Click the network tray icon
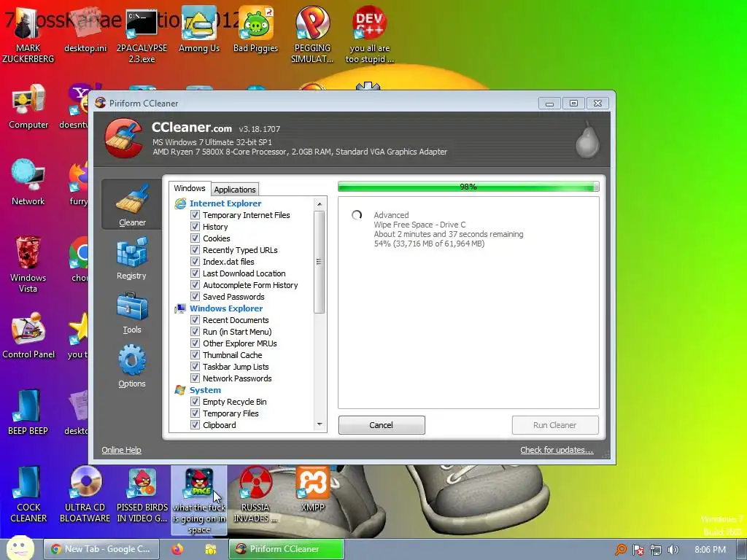Screen dimensions: 747x560 (x=656, y=550)
